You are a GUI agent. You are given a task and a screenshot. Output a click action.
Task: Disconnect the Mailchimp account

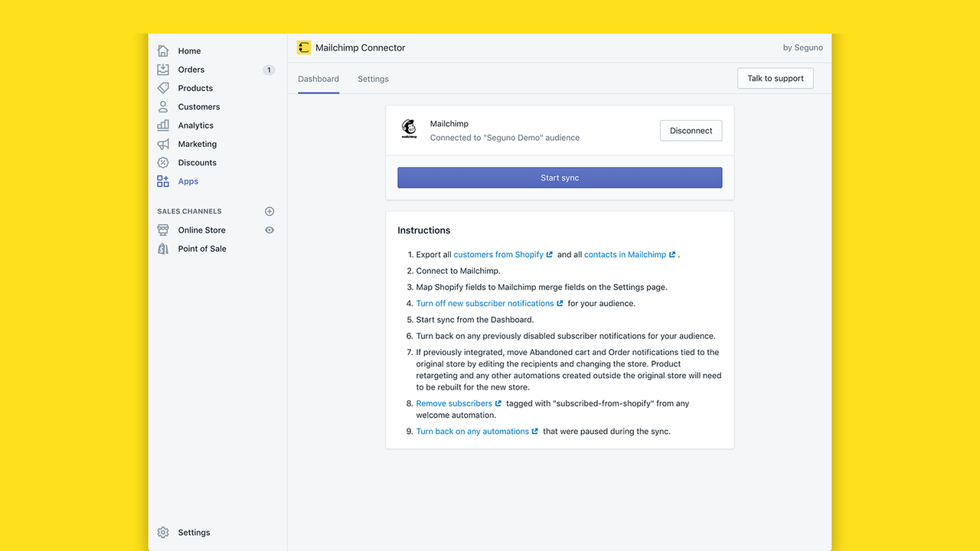691,131
